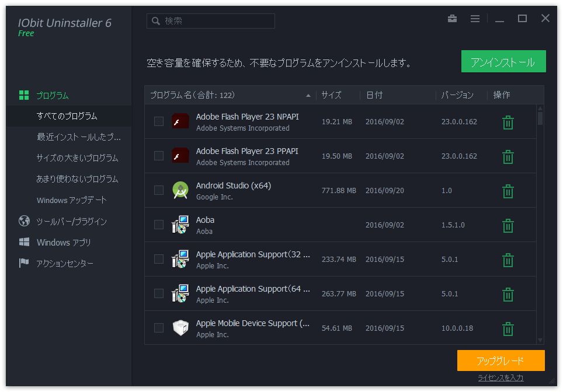The image size is (563, 392).
Task: Show あまり使わないプログラム
Action: click(77, 179)
